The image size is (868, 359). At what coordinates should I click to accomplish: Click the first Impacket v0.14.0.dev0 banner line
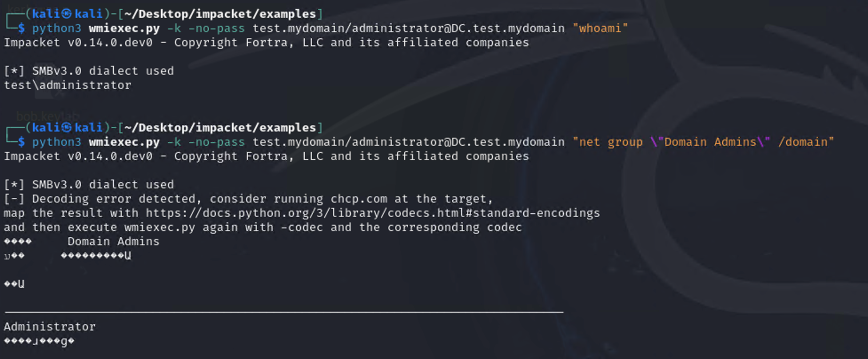tap(267, 43)
